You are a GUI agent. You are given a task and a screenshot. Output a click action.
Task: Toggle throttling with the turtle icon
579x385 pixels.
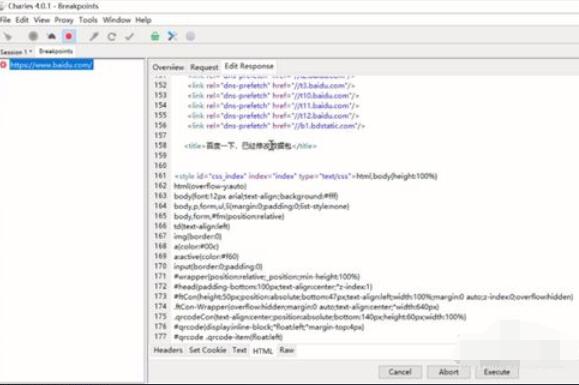click(51, 36)
